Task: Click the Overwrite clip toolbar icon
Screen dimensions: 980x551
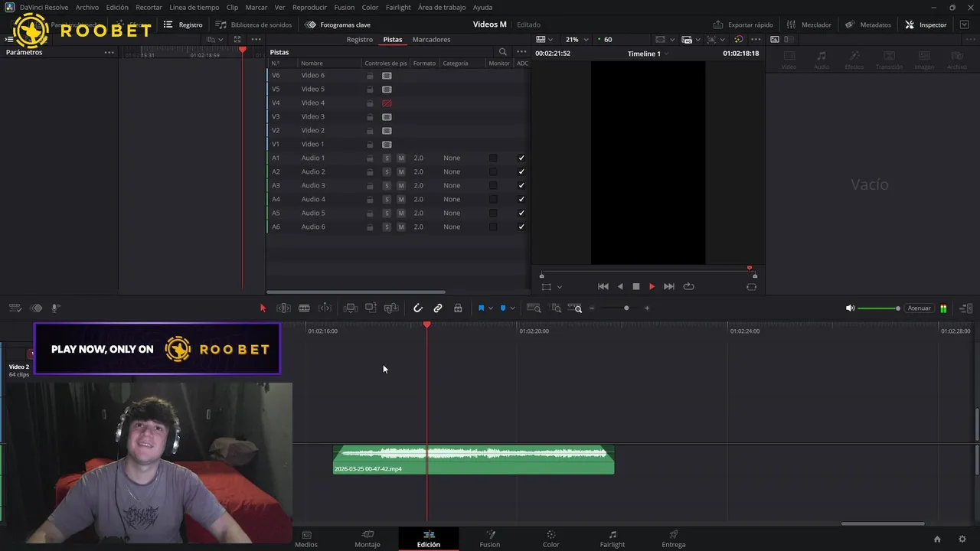Action: pyautogui.click(x=371, y=308)
